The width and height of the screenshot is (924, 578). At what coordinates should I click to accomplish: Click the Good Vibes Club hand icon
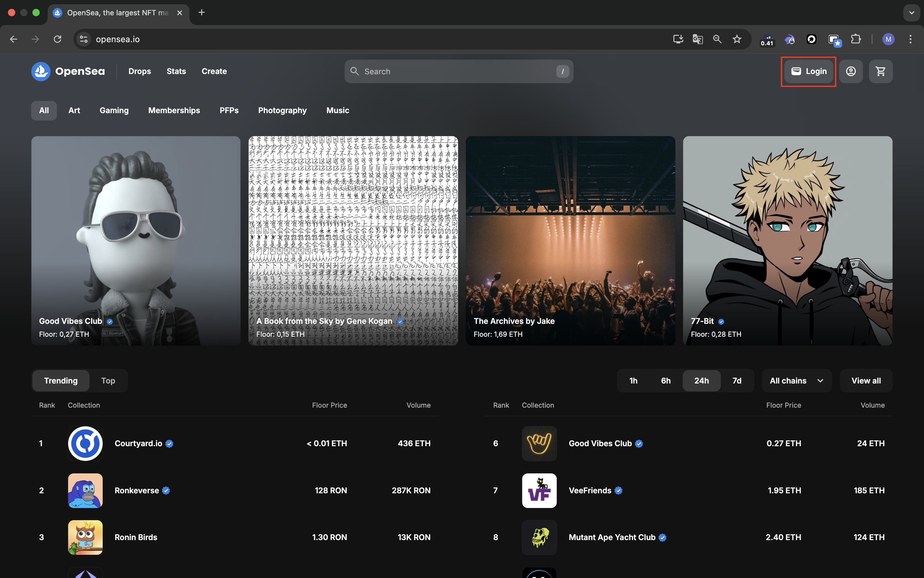(539, 443)
